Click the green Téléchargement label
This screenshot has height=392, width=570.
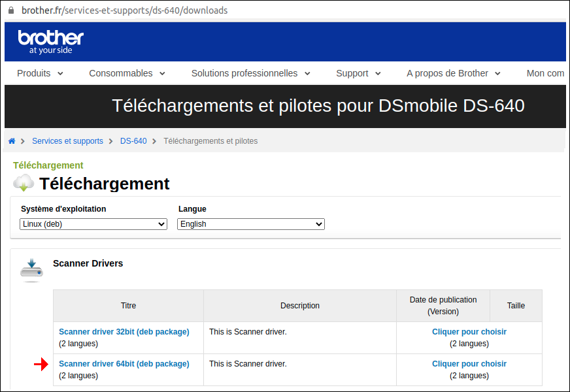pos(48,165)
